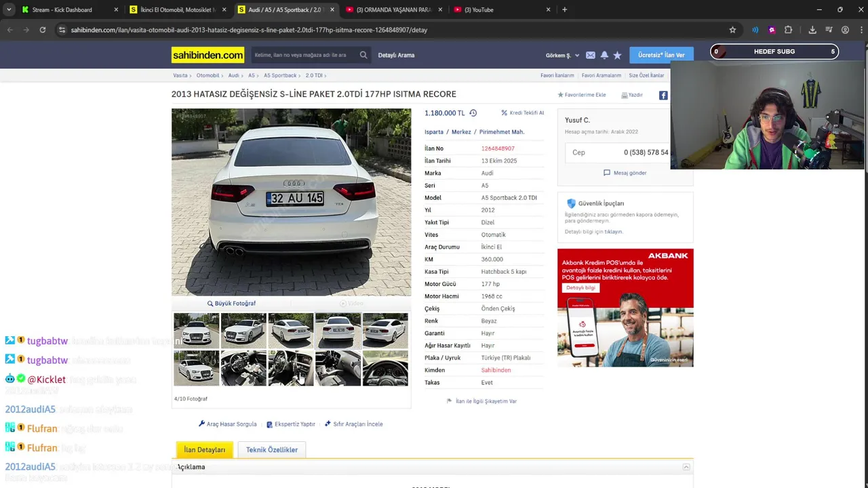Open the messages envelope icon
This screenshot has width=868, height=488.
(x=590, y=55)
